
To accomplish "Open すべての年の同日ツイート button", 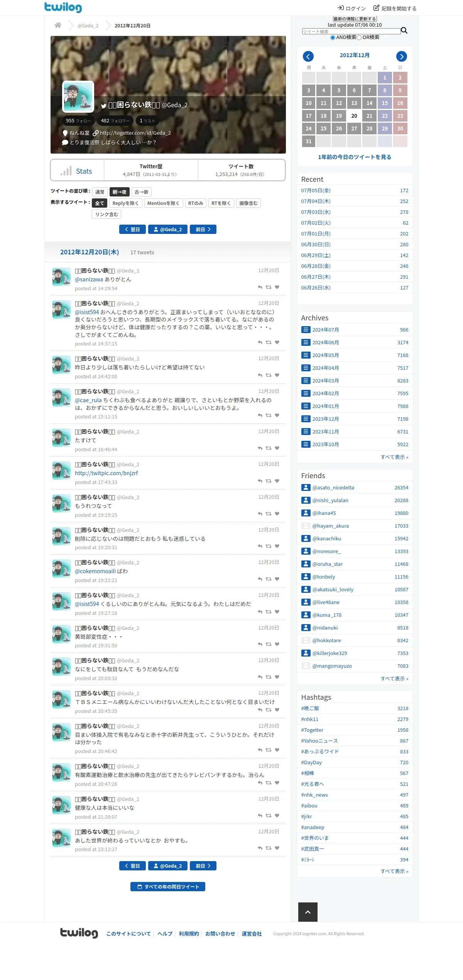I will pos(168,887).
